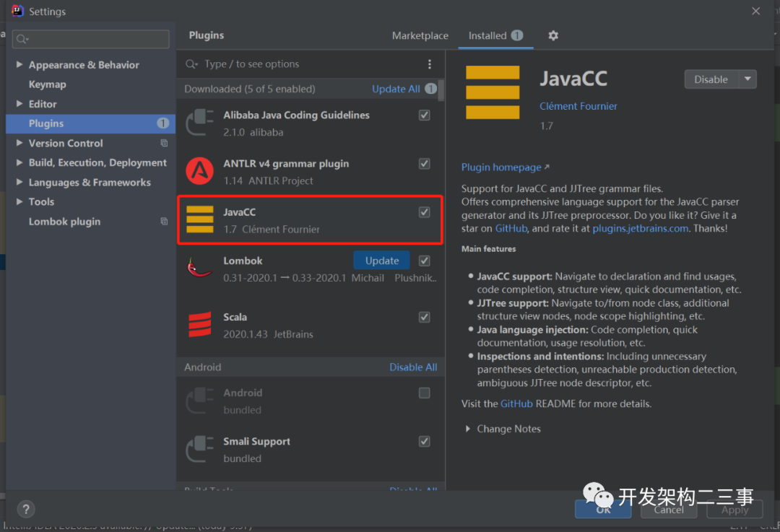Click the plugin list scrollbar thumb
This screenshot has width=780, height=532.
[x=441, y=90]
